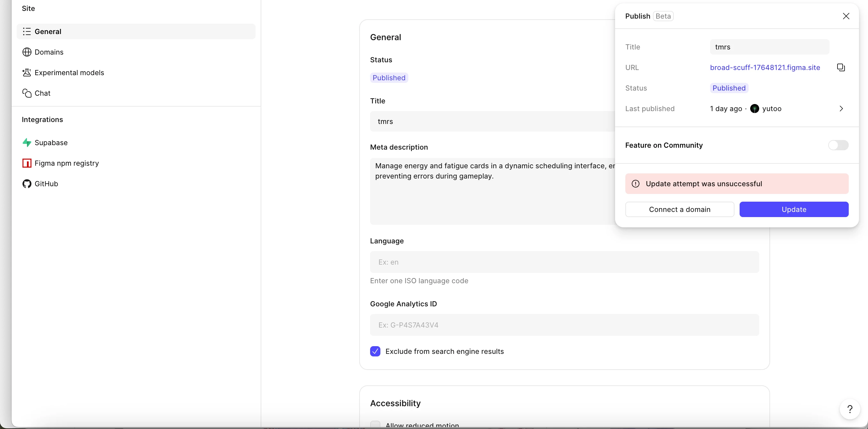The width and height of the screenshot is (868, 429).
Task: Open broad-scuff-17648121.figma.site link
Action: tap(765, 67)
